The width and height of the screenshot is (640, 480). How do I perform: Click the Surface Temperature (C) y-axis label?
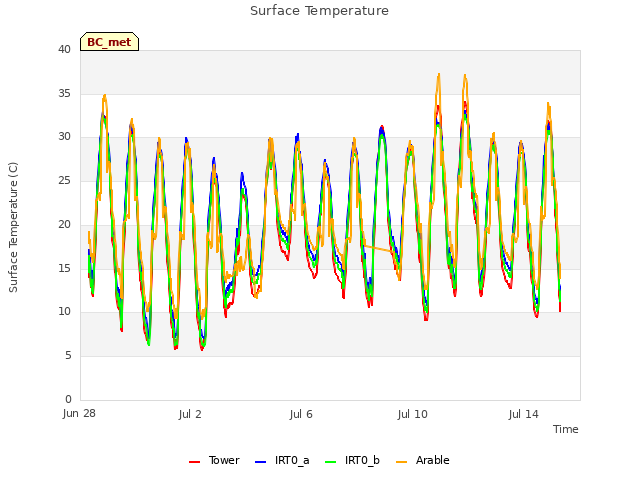(x=13, y=227)
